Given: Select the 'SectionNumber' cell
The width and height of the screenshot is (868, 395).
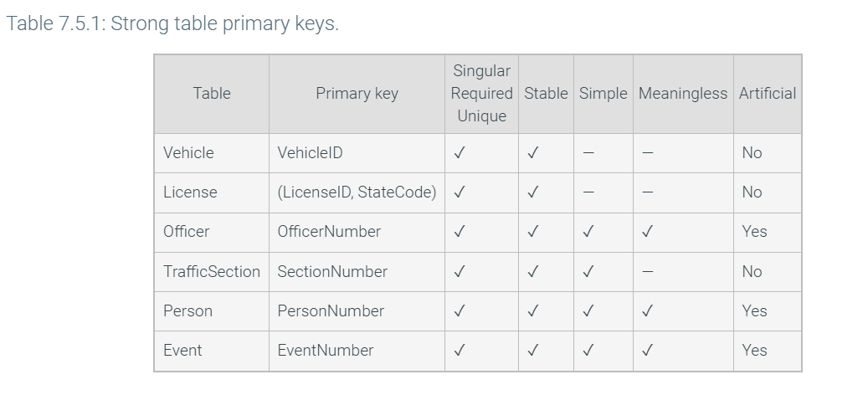Looking at the screenshot, I should click(x=332, y=272).
